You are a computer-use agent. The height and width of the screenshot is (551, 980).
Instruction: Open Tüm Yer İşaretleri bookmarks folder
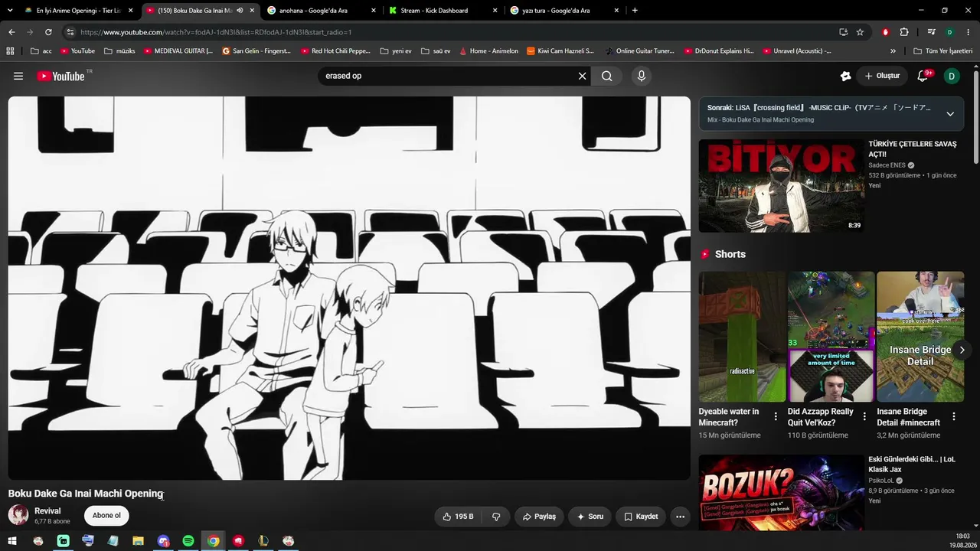[x=943, y=51]
